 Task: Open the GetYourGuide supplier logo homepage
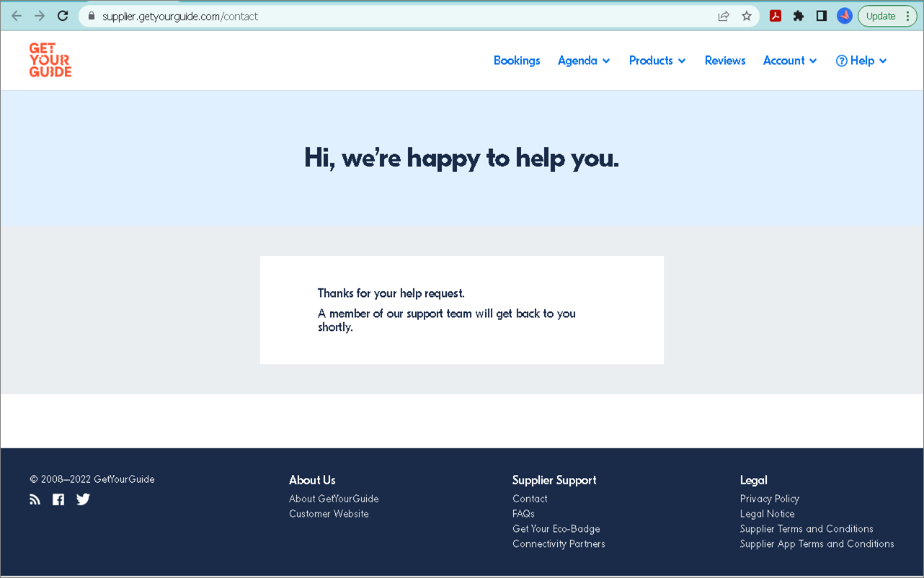50,60
